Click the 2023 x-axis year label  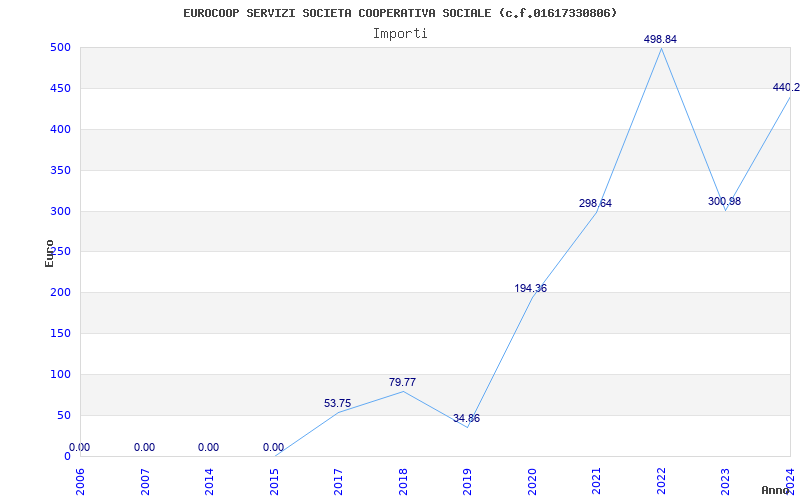[x=726, y=482]
